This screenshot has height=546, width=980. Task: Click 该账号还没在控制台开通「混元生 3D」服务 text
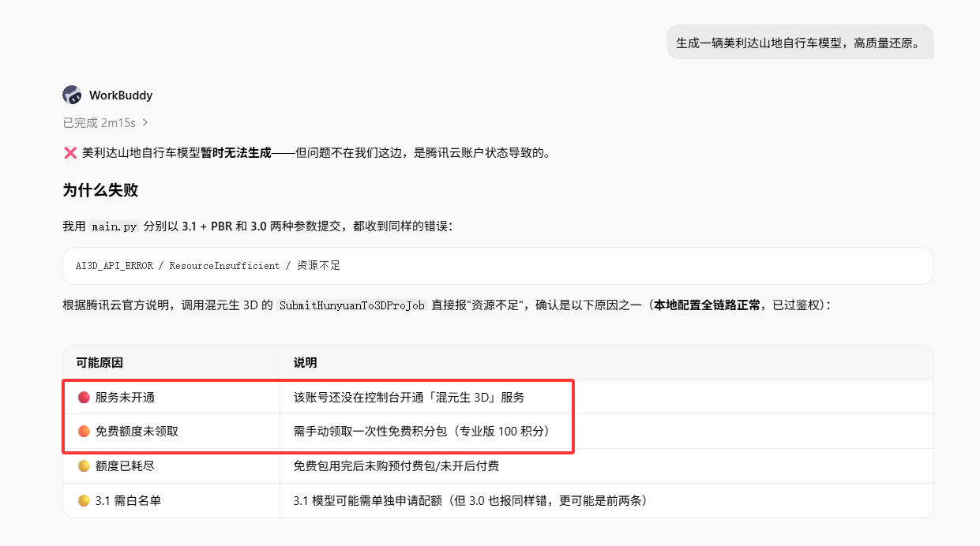409,397
